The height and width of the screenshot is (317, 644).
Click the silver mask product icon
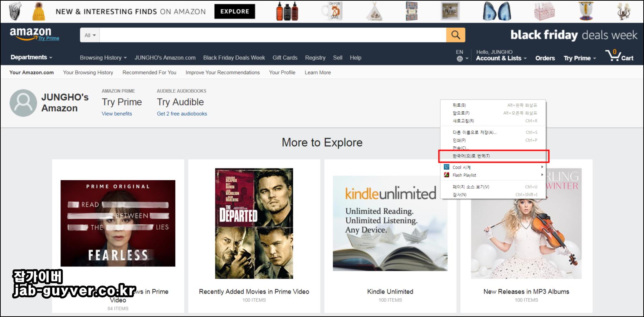click(x=15, y=11)
